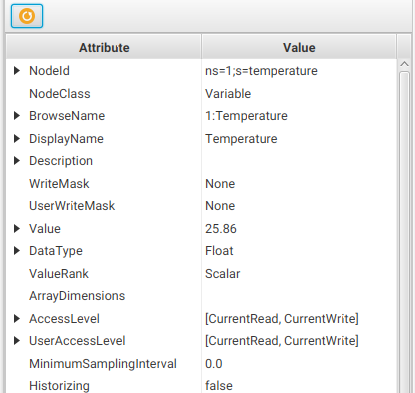Click the WriteMask None value
Screen dimensions: 415x393
point(220,184)
